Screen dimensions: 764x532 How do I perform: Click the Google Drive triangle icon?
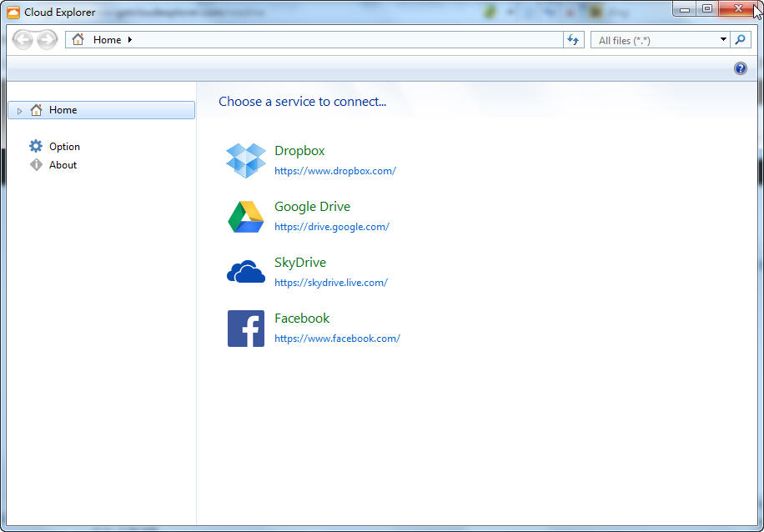coord(245,217)
